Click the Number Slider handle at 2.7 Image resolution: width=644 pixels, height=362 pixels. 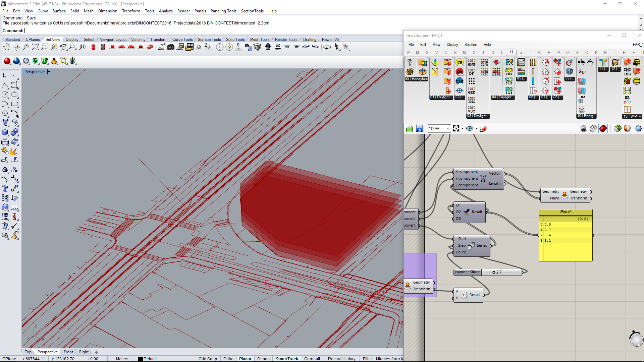click(494, 272)
